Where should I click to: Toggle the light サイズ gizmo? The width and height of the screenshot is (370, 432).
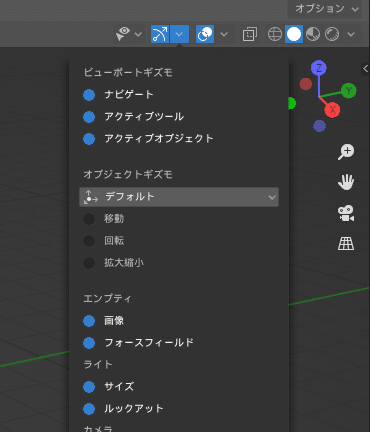coord(89,387)
